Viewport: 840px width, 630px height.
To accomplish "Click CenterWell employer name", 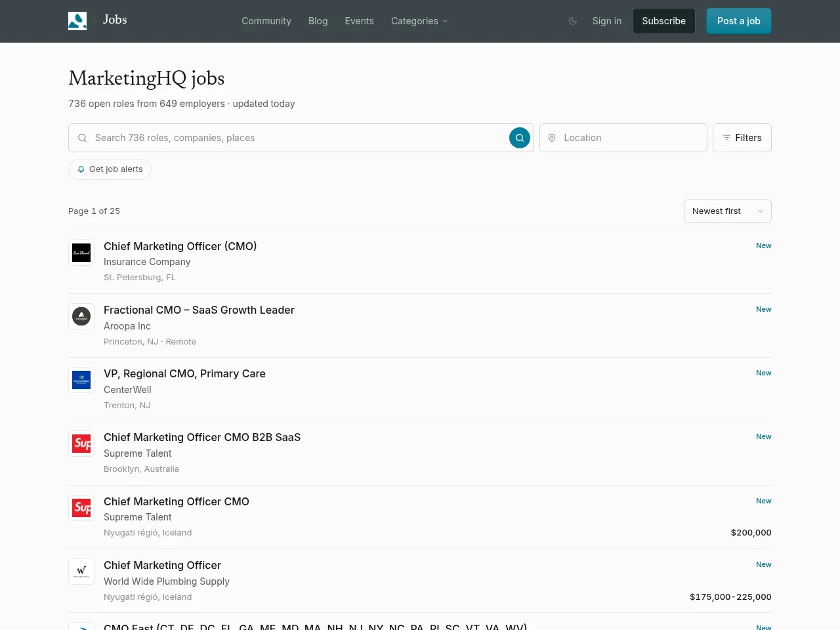I will (x=127, y=390).
